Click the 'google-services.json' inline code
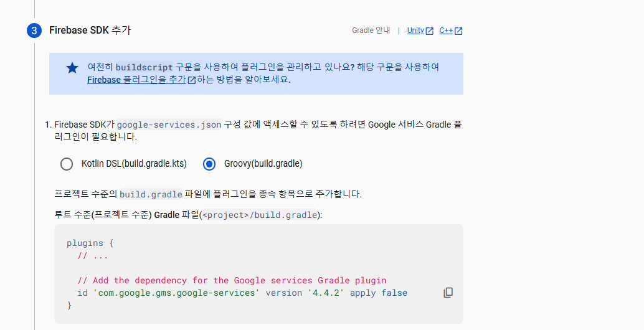The width and height of the screenshot is (644, 330). (x=169, y=125)
